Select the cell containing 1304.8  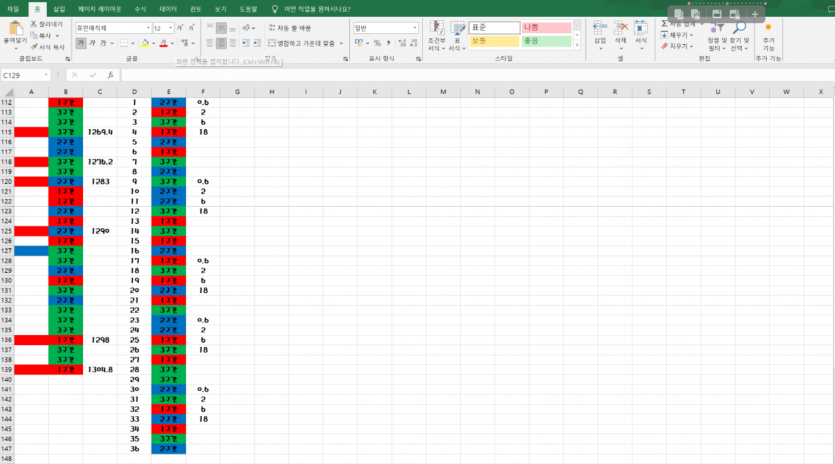point(100,370)
